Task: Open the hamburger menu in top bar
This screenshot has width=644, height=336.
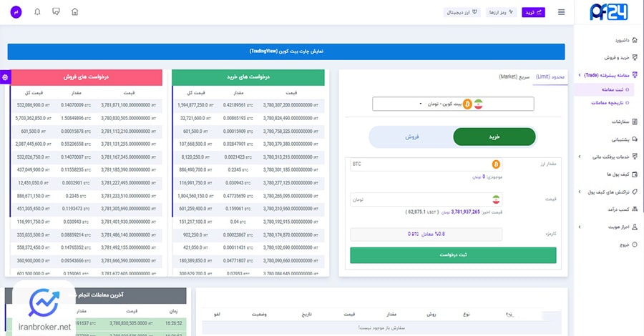Action: (x=561, y=12)
